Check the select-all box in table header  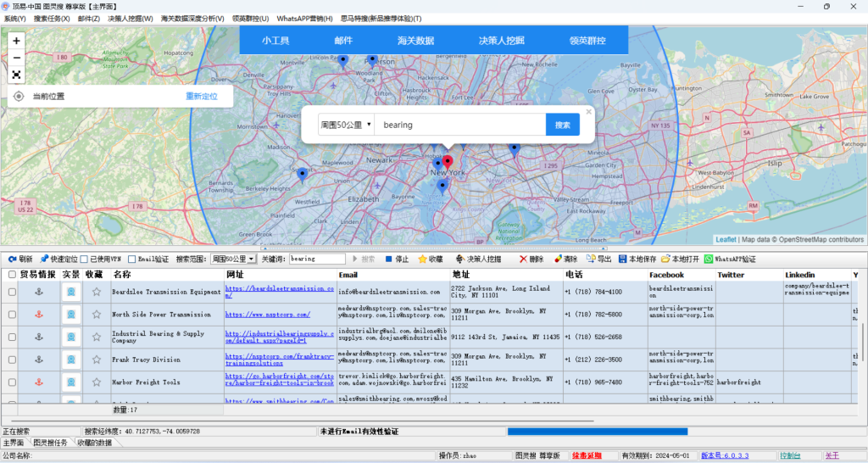[12, 275]
